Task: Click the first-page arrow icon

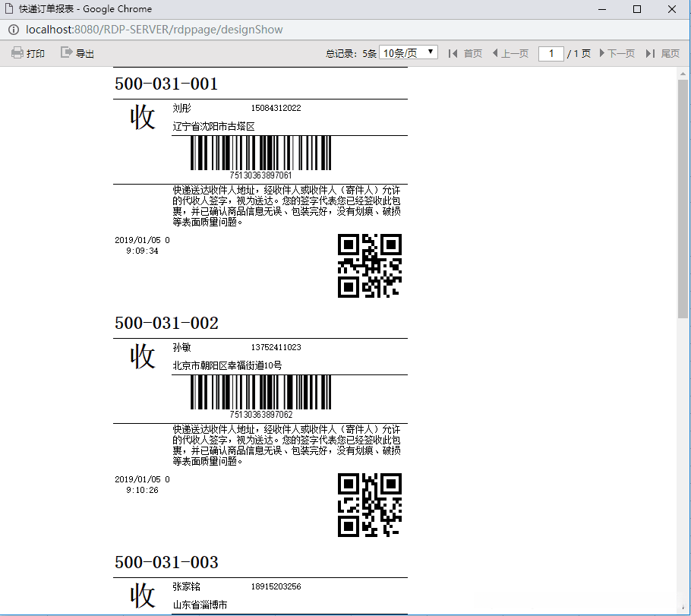Action: tap(453, 53)
